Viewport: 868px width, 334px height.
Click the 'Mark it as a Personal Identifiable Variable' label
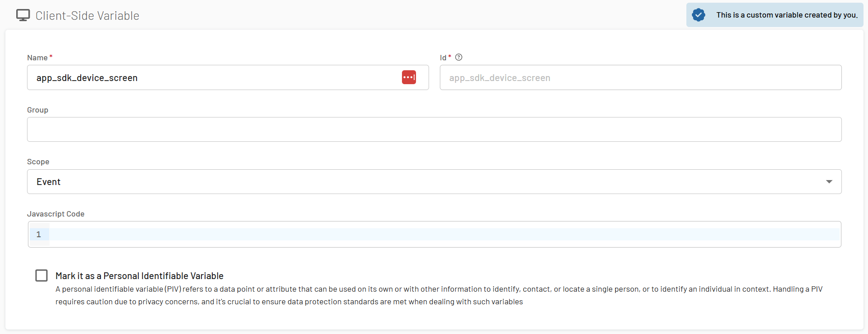pyautogui.click(x=139, y=276)
